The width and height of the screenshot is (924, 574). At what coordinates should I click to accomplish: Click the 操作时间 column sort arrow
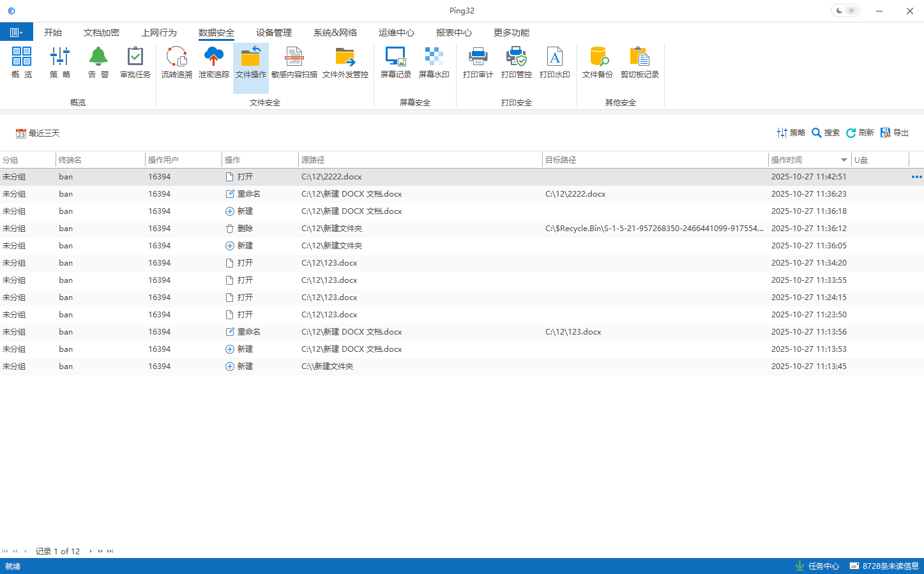click(x=844, y=160)
